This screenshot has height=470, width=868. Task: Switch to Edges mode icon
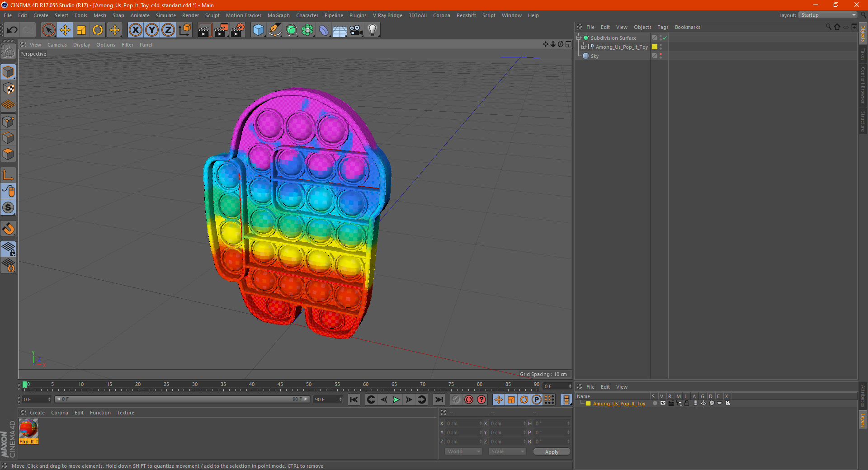click(x=8, y=138)
